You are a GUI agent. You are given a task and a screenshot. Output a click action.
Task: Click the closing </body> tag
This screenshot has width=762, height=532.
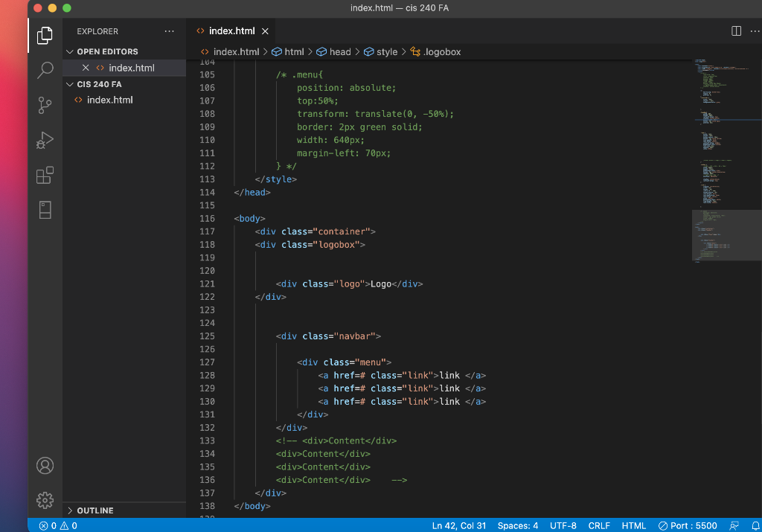[x=252, y=506]
